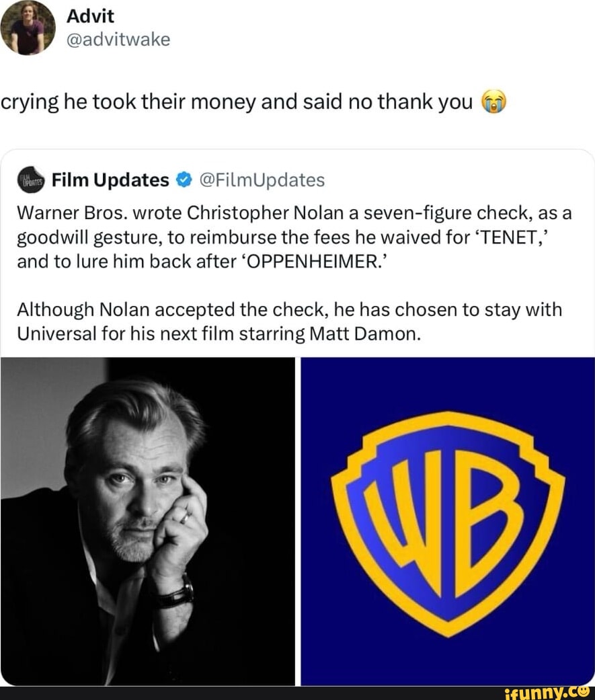The height and width of the screenshot is (700, 595).
Task: Click the crying caption above the quoted tweet
Action: (x=235, y=102)
